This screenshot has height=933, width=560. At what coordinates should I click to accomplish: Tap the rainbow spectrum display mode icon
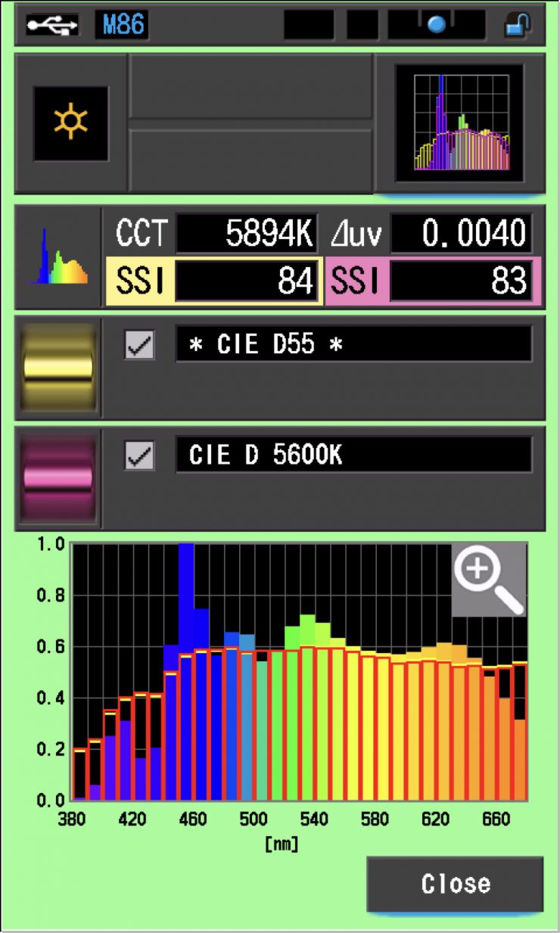(x=58, y=257)
